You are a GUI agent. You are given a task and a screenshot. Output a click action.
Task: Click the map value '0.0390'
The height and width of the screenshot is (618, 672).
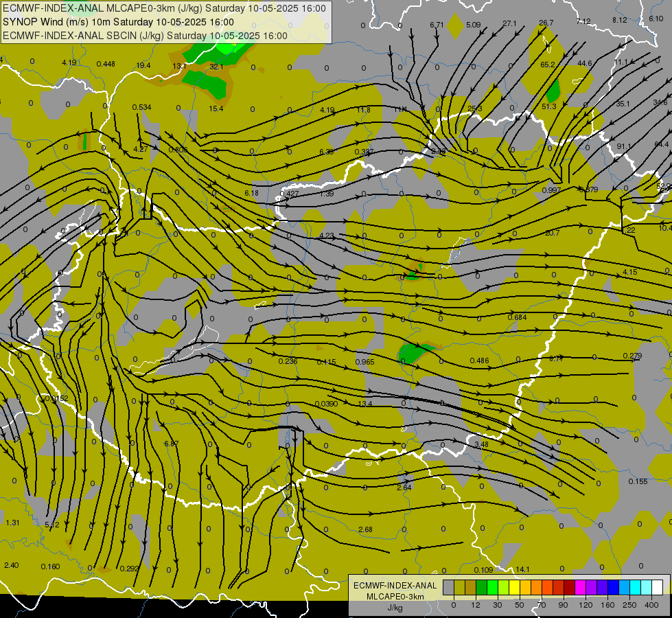[327, 404]
